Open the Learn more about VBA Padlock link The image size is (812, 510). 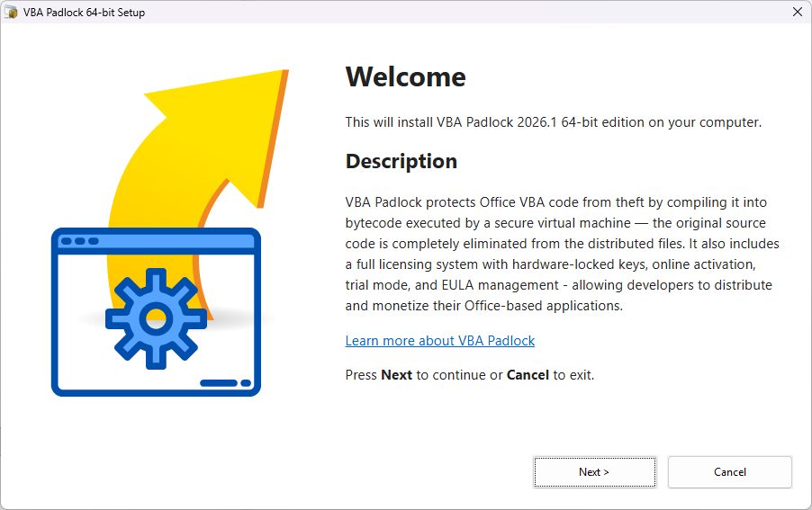click(x=439, y=341)
